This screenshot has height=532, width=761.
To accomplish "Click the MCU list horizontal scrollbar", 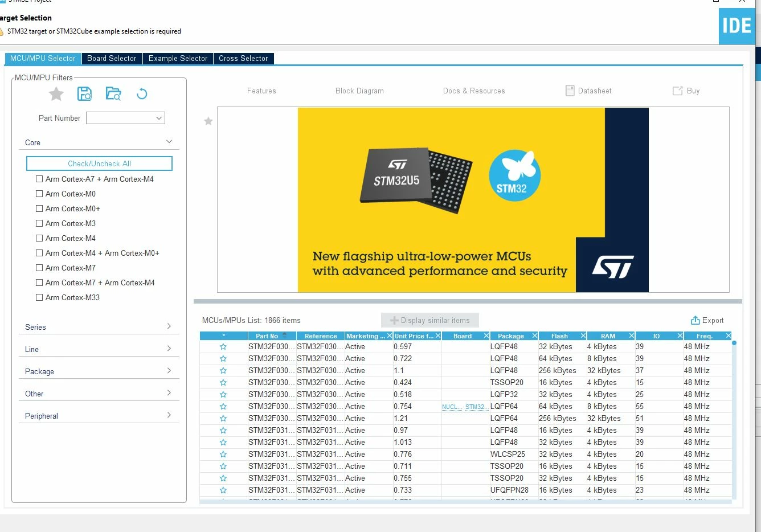I will pos(465,502).
